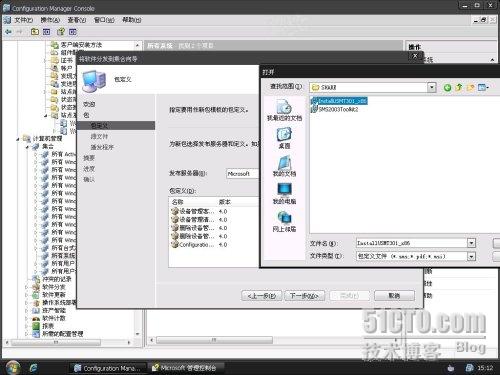Collapse the 计算机管理 tree node
500x375 pixels.
[x=18, y=139]
